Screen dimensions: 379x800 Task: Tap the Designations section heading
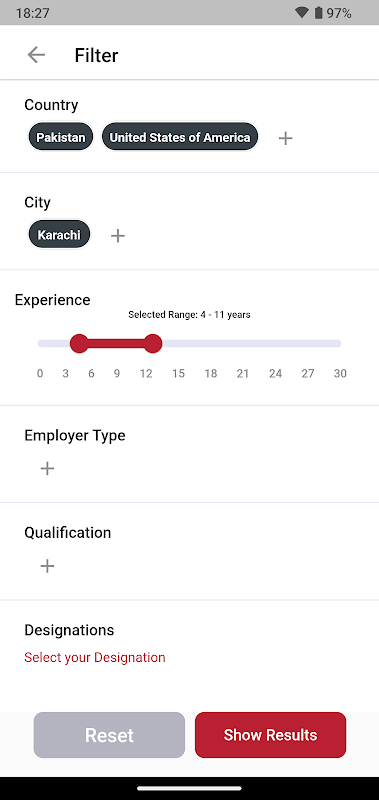click(x=69, y=630)
